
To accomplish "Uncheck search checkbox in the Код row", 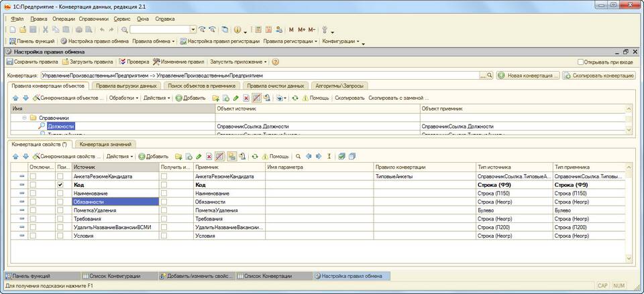I will pyautogui.click(x=61, y=185).
